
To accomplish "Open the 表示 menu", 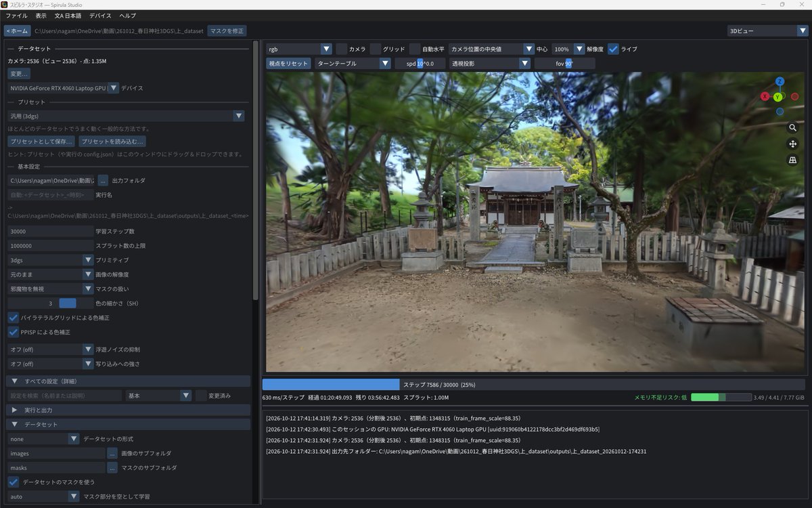I will pyautogui.click(x=41, y=16).
